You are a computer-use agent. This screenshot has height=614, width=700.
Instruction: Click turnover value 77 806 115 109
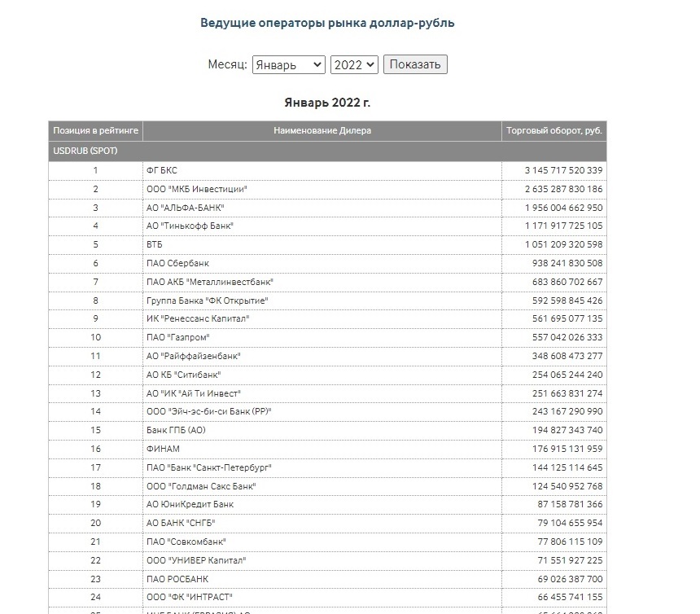570,542
